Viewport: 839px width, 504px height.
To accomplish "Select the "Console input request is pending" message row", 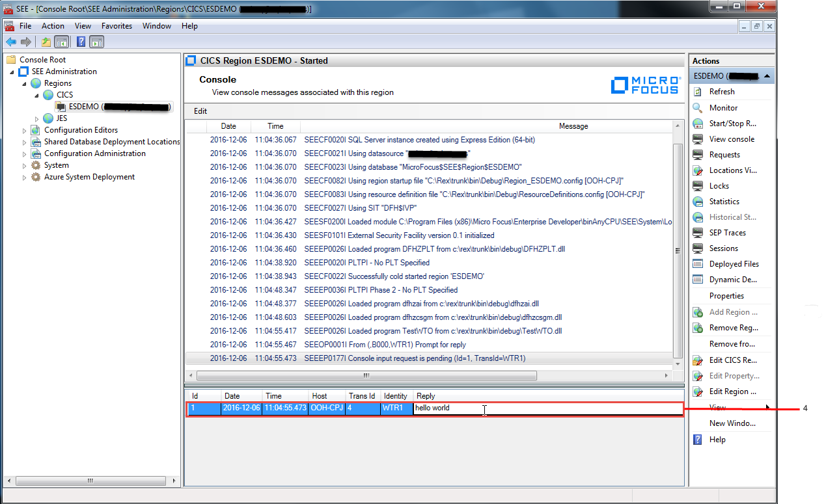I will tap(430, 358).
